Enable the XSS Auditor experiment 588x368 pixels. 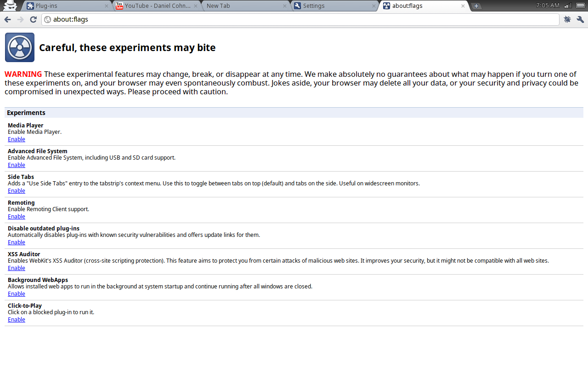[17, 268]
